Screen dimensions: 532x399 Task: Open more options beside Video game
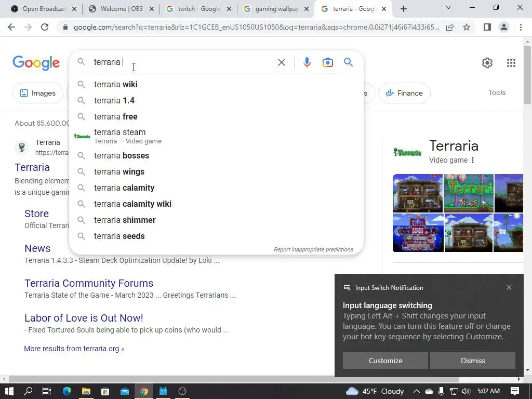473,160
